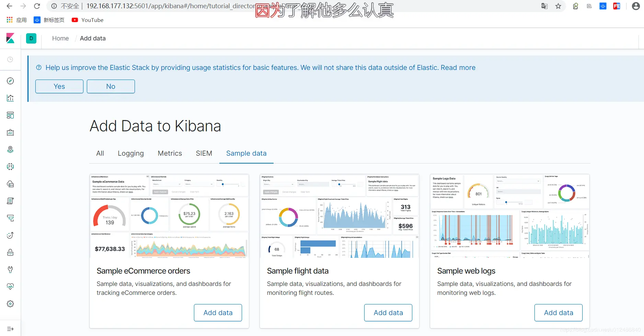This screenshot has height=336, width=644.
Task: Click the Sample eCommerce orders title
Action: (x=143, y=271)
